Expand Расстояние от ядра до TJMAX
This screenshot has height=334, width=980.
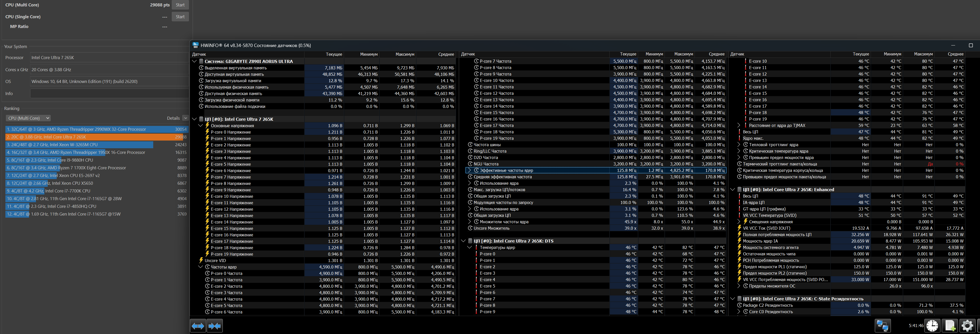pyautogui.click(x=739, y=125)
